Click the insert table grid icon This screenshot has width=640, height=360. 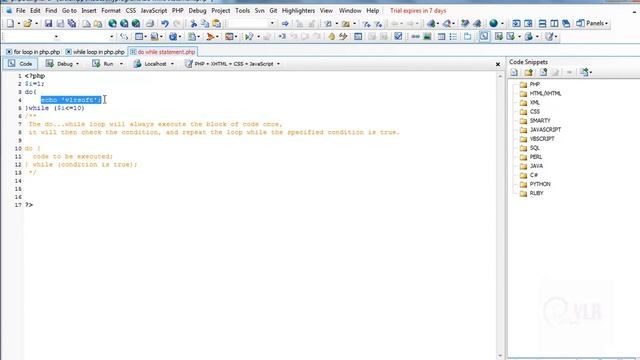(441, 37)
